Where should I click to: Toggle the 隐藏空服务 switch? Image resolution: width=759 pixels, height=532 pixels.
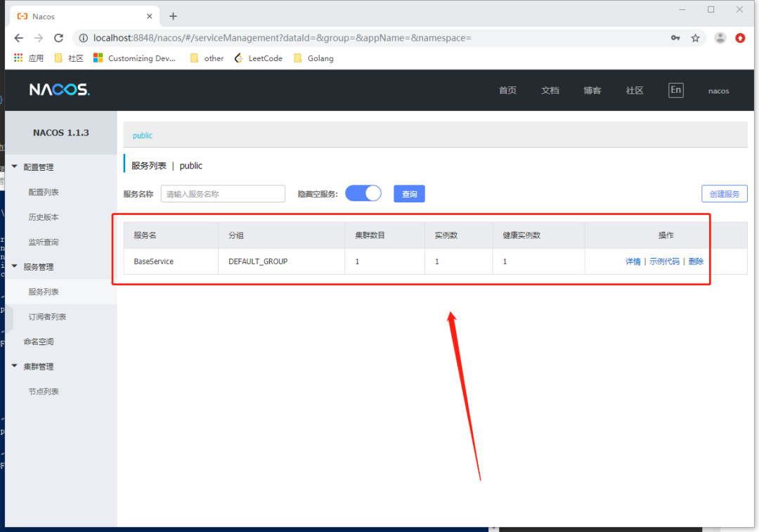(x=363, y=194)
